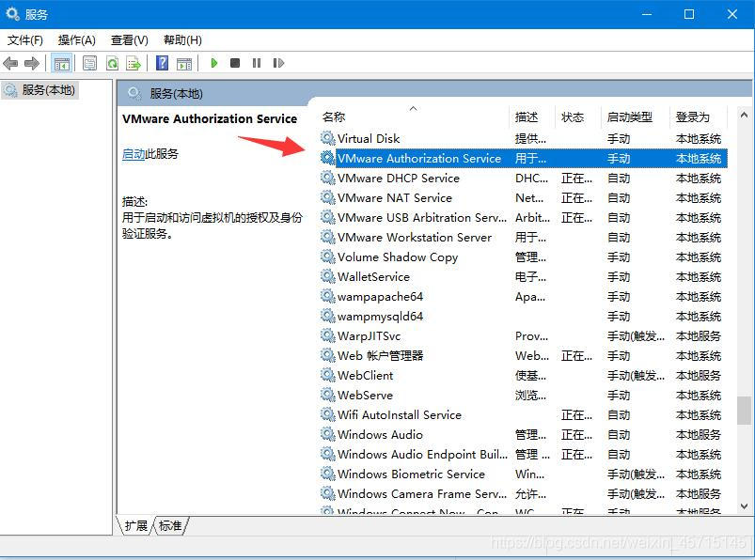This screenshot has height=560, width=755.
Task: Click the 正在... status of VMware NAT Service
Action: point(577,198)
